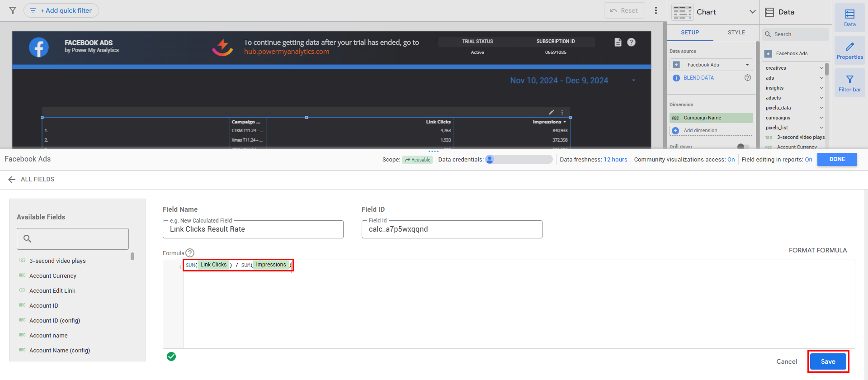This screenshot has height=380, width=868.
Task: Switch to the STYLE tab
Action: click(x=736, y=33)
